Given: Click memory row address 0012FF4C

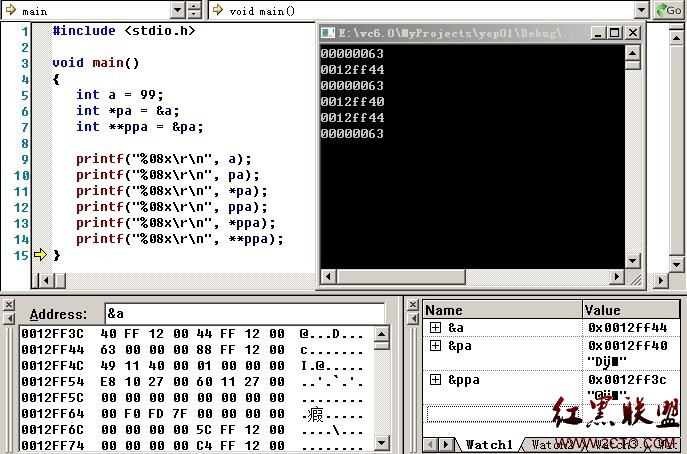Looking at the screenshot, I should point(52,365).
